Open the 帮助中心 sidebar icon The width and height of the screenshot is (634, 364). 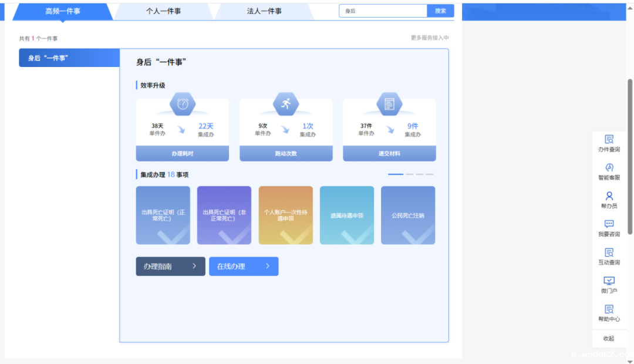609,309
